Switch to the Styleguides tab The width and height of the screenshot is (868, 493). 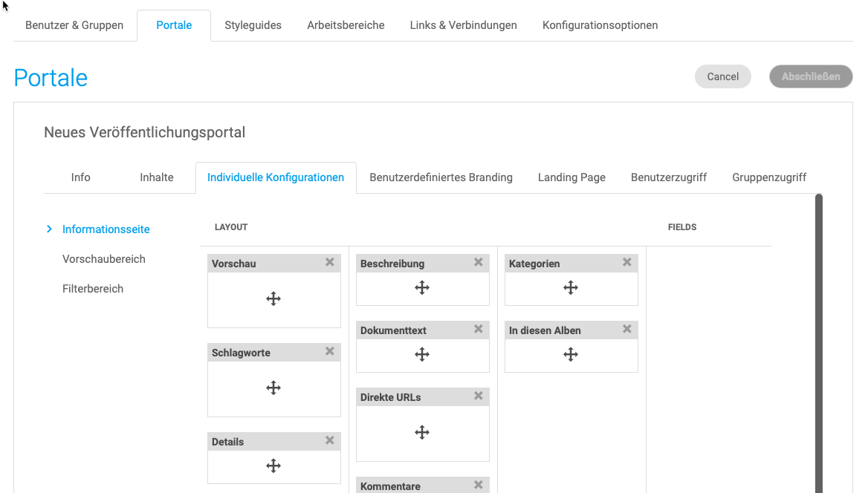coord(253,25)
